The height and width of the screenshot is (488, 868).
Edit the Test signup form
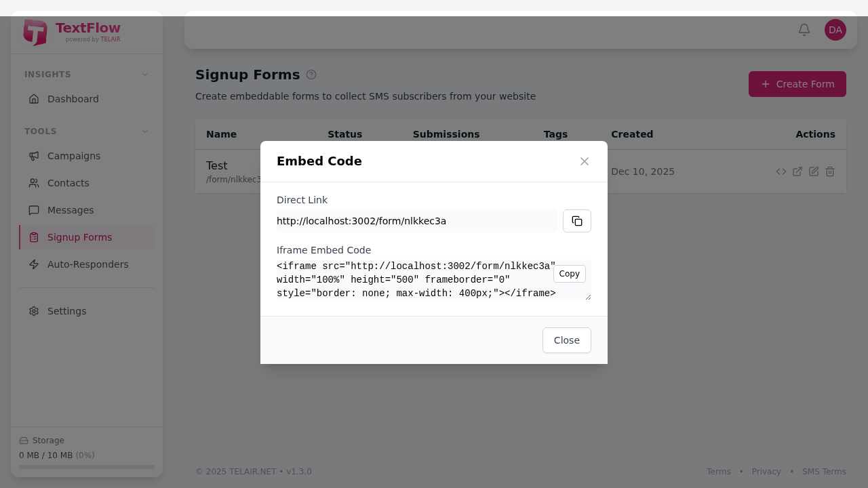click(x=814, y=171)
